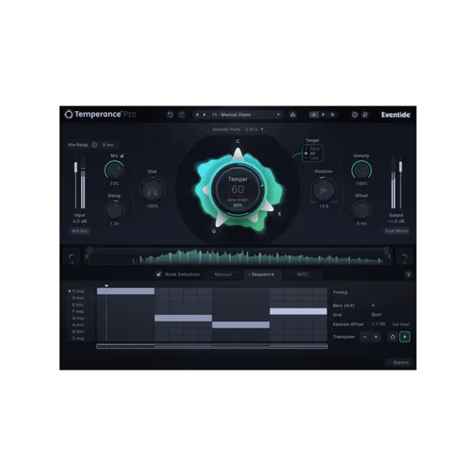This screenshot has height=476, width=476.
Task: Open the preset dropdown showing Musical Chairs
Action: (238, 115)
